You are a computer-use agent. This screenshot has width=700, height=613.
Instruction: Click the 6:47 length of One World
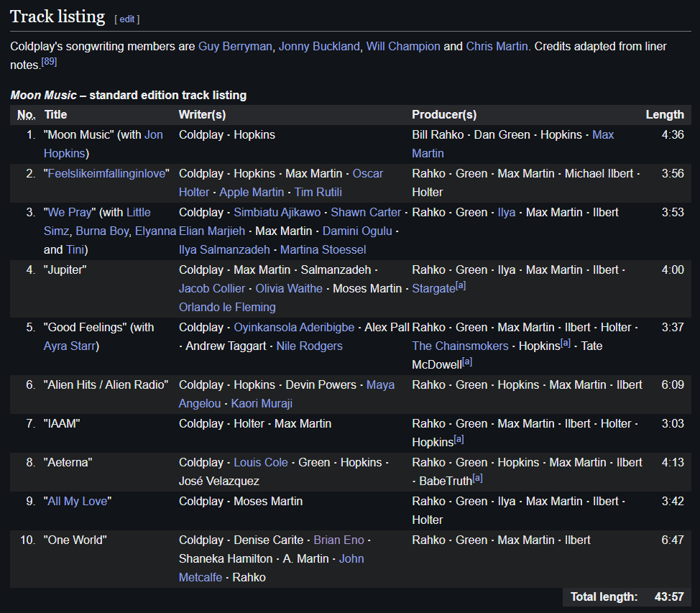point(672,540)
